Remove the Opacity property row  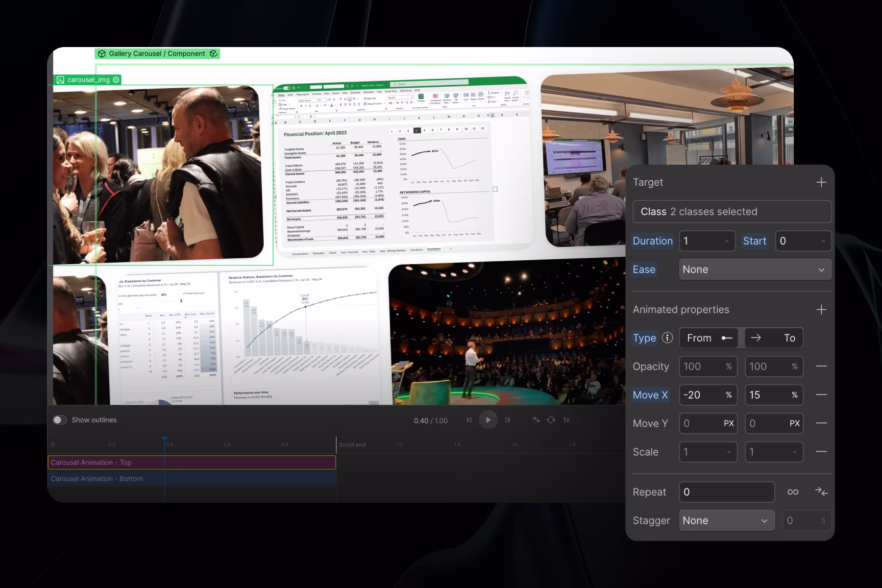[x=821, y=366]
